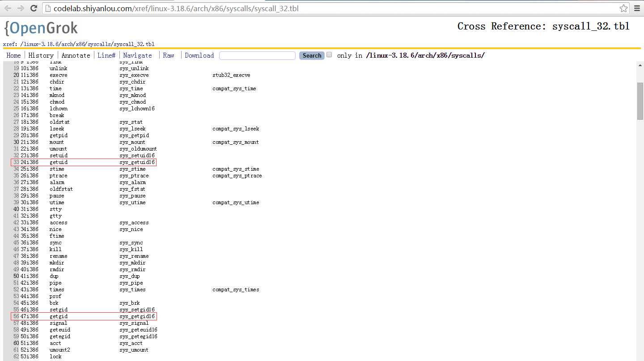This screenshot has width=644, height=361.
Task: Click line number 33 for getuid
Action: (16, 162)
